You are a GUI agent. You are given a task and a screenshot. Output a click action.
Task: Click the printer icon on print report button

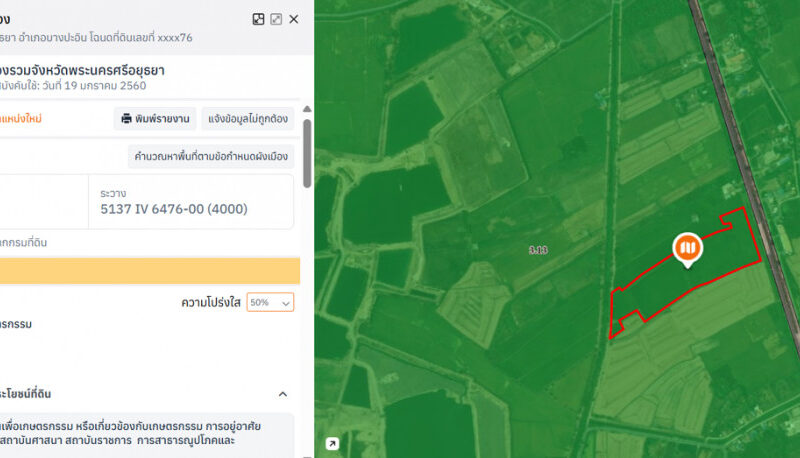coord(126,118)
